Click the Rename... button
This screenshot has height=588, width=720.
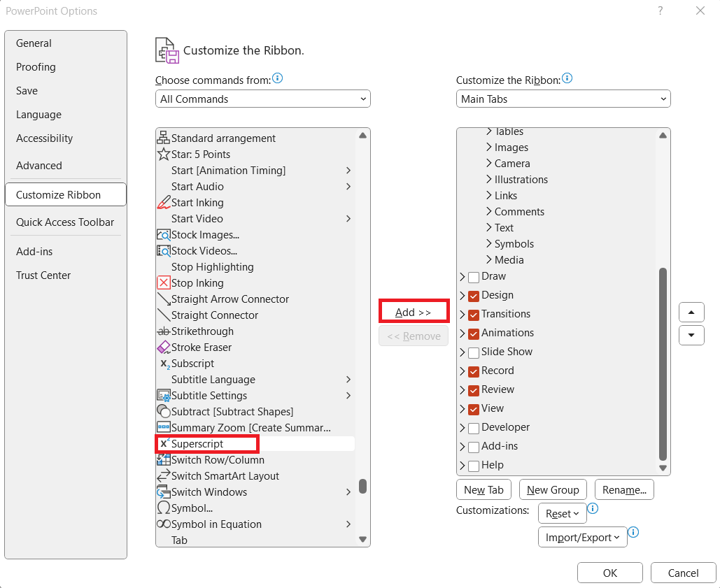(624, 489)
